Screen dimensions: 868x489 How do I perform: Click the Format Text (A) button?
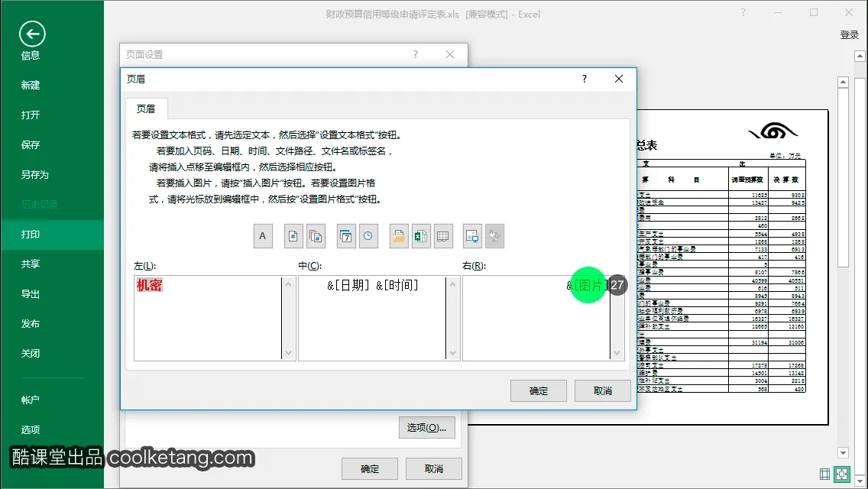(x=263, y=236)
